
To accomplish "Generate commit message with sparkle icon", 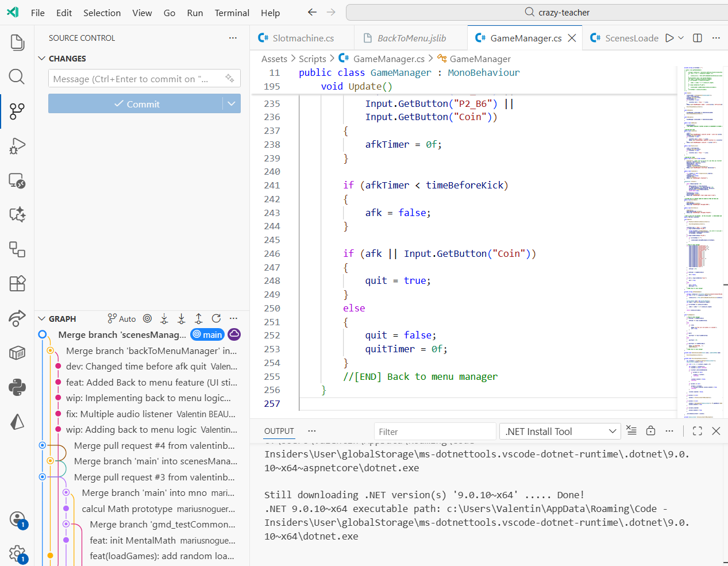I will point(230,79).
